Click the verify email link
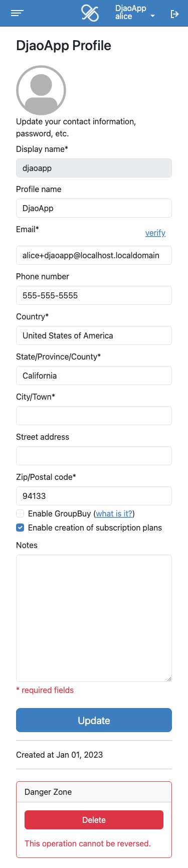Viewport: 188px width, 868px height. click(x=155, y=233)
